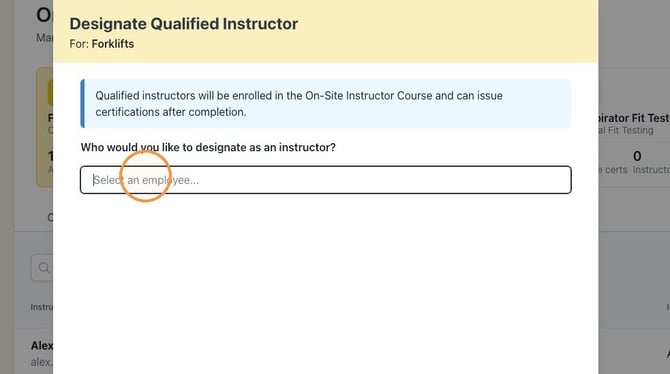The height and width of the screenshot is (374, 670).
Task: Click the 'Who would you like to designate' label
Action: 208,147
